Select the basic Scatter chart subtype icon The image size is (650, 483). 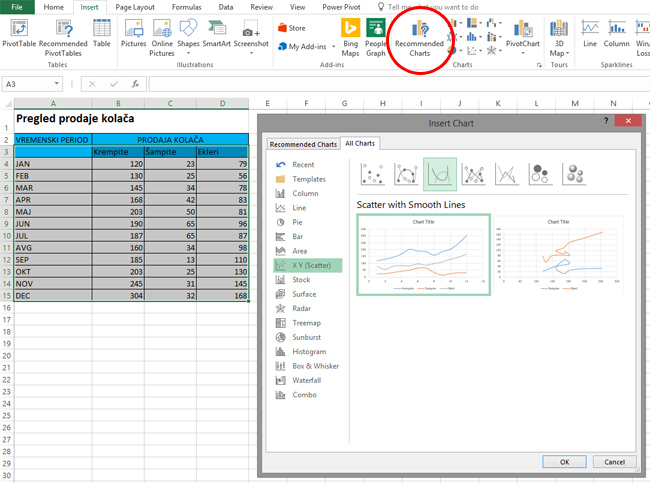pos(371,174)
